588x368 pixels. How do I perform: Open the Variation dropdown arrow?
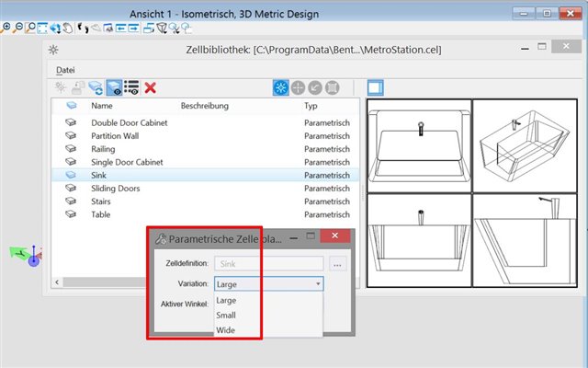pyautogui.click(x=318, y=284)
